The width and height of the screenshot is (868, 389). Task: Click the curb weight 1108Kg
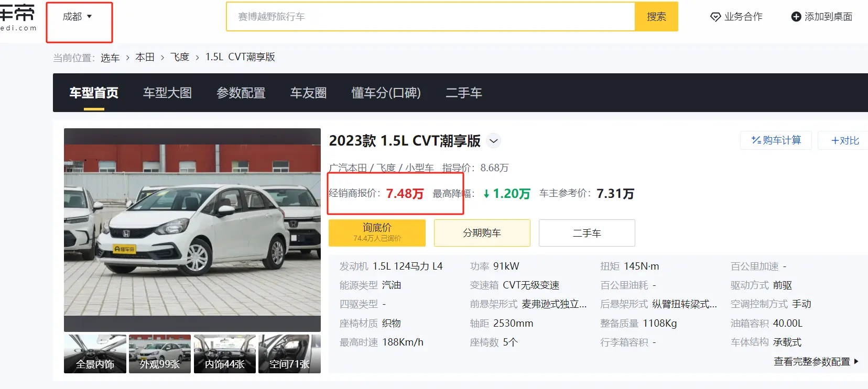point(660,324)
